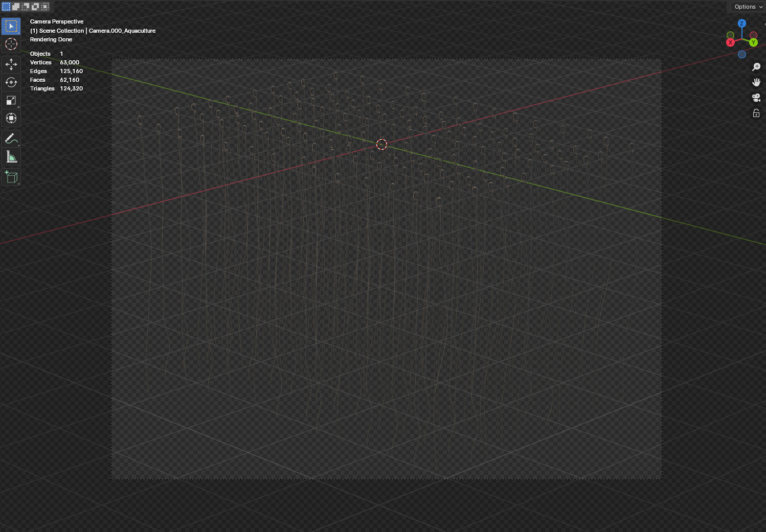Activate the 3D Cursor tool

coord(11,44)
